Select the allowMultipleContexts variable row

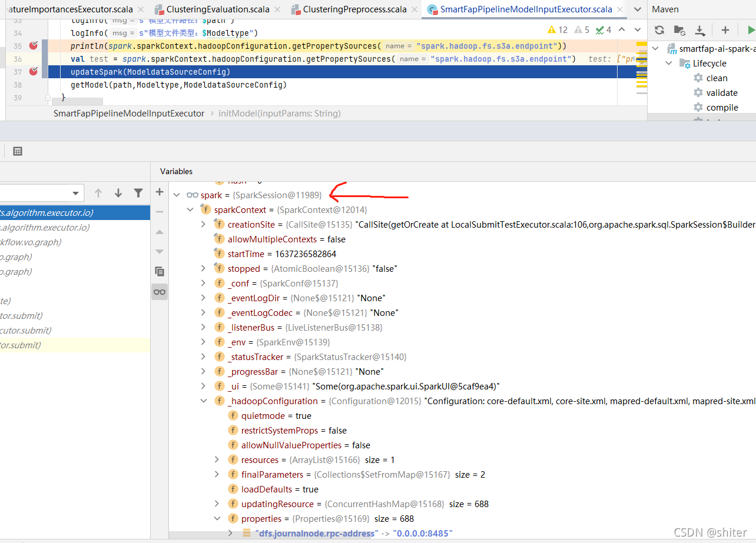click(462, 239)
